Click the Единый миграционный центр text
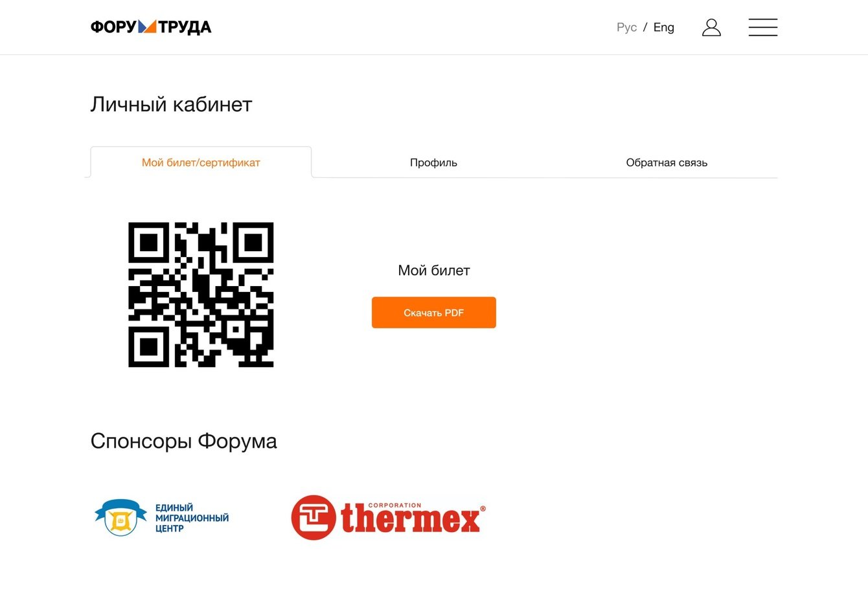 [x=192, y=518]
